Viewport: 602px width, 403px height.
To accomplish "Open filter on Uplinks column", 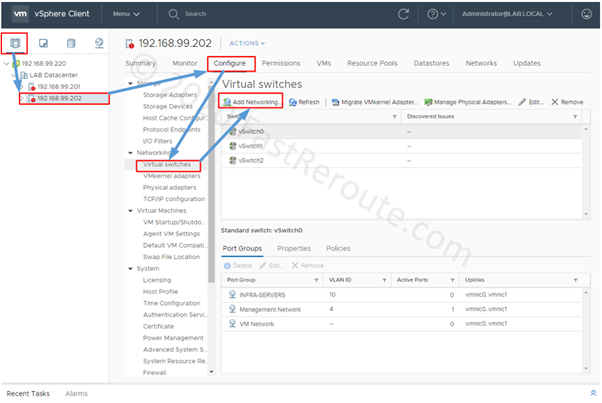I will pyautogui.click(x=576, y=280).
